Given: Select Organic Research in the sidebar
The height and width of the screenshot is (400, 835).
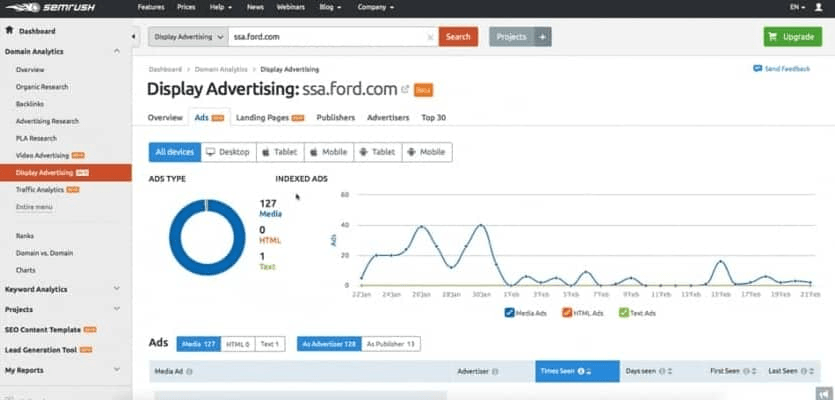Looking at the screenshot, I should [42, 86].
